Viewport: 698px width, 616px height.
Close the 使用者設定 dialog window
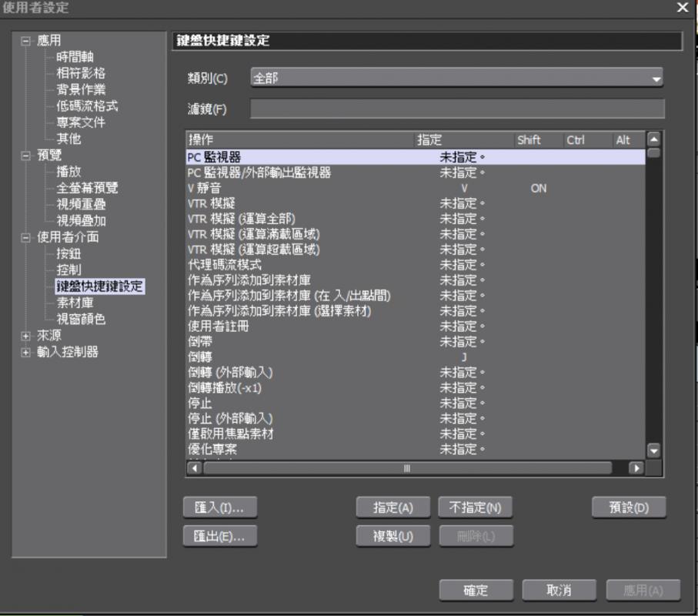point(683,8)
